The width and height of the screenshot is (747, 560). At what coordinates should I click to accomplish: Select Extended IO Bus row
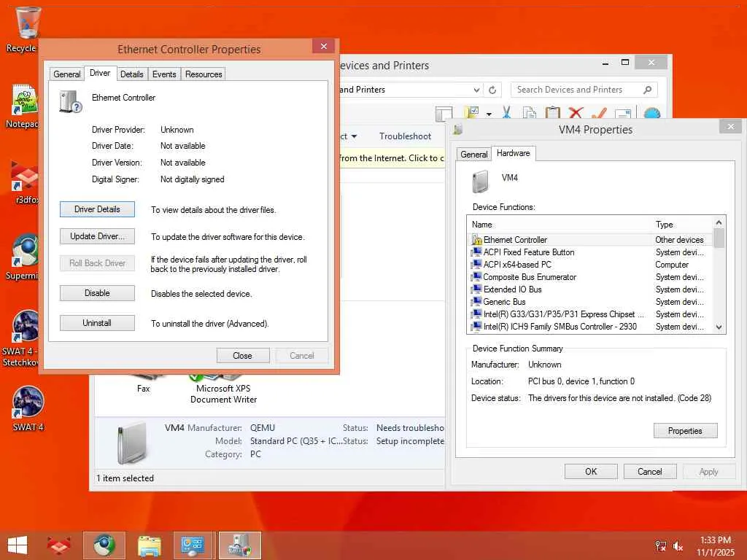589,289
